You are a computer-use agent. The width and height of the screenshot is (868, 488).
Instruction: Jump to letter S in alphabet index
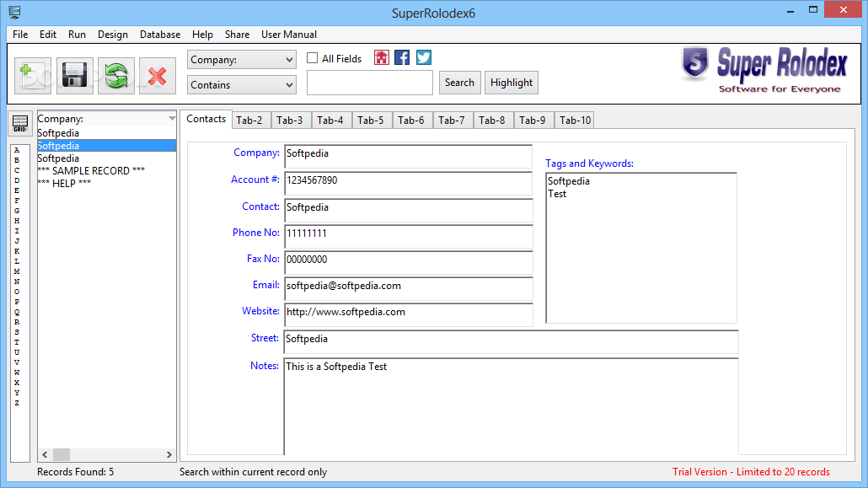(x=17, y=332)
